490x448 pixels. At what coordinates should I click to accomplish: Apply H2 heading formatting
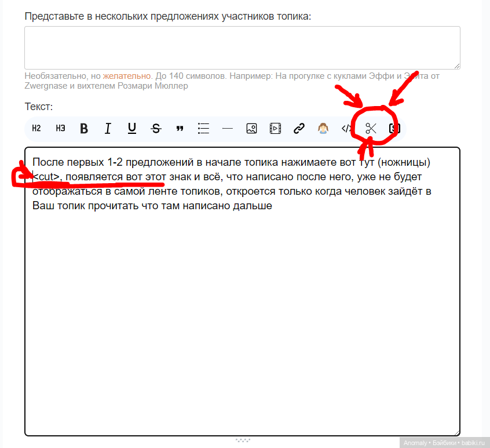coord(36,129)
